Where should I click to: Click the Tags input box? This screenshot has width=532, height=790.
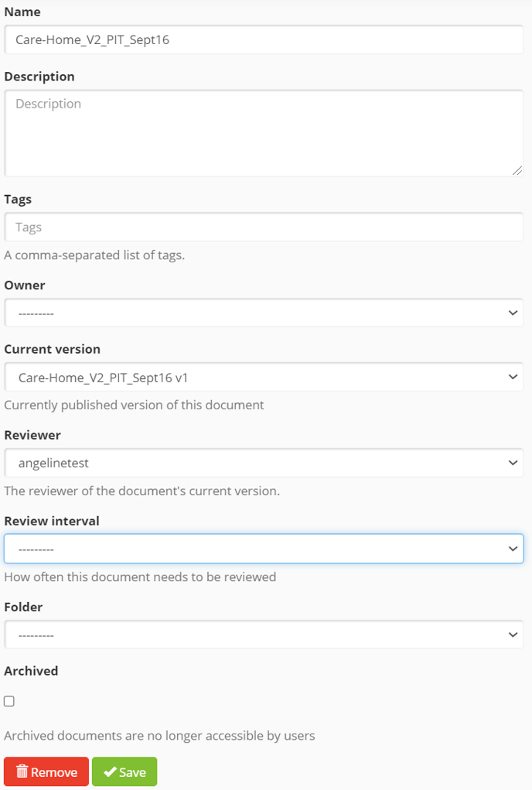tap(264, 227)
